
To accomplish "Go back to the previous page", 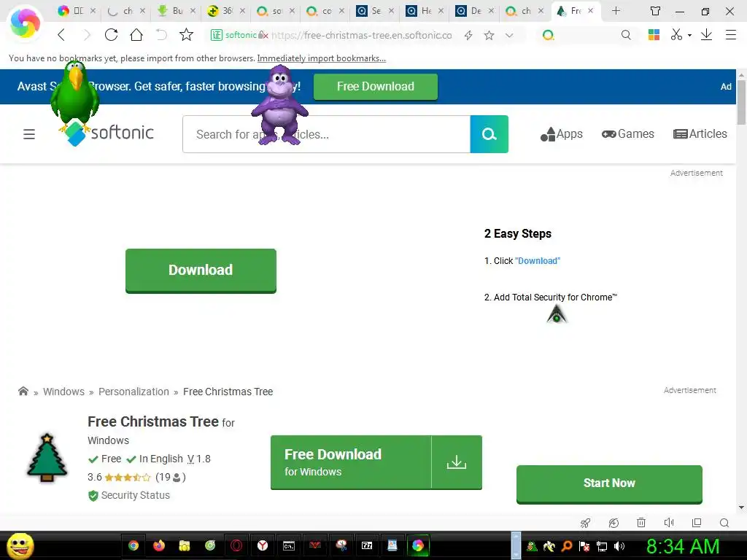I will [x=61, y=35].
